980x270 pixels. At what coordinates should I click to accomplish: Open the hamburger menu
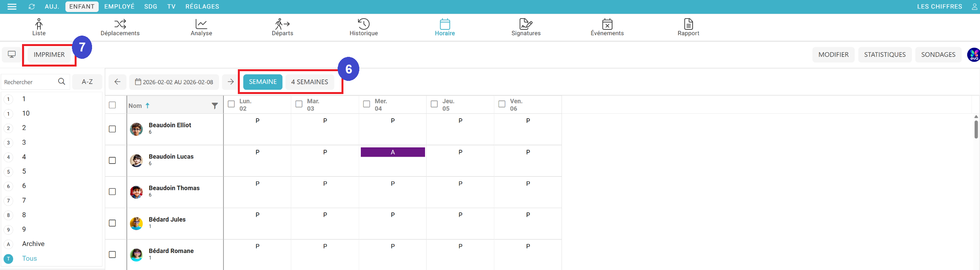coord(12,7)
